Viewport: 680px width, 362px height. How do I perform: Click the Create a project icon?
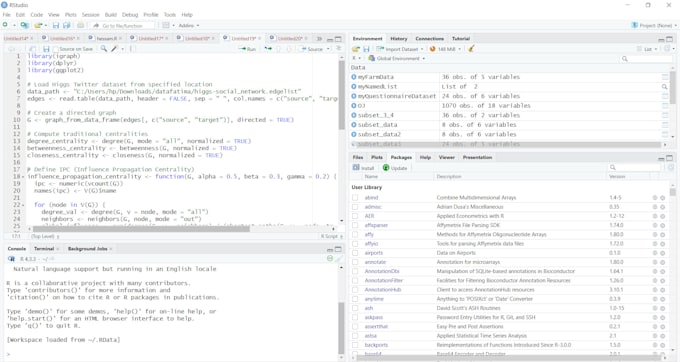point(25,26)
